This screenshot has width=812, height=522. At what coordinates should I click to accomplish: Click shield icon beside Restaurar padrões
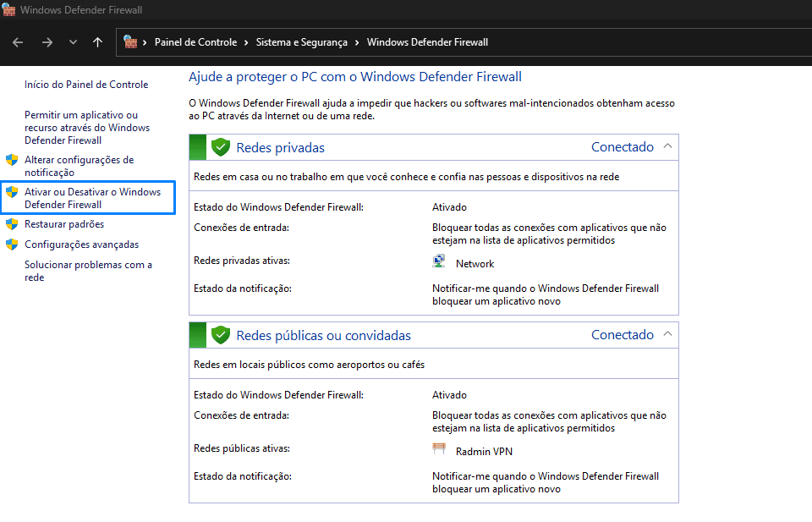point(12,224)
